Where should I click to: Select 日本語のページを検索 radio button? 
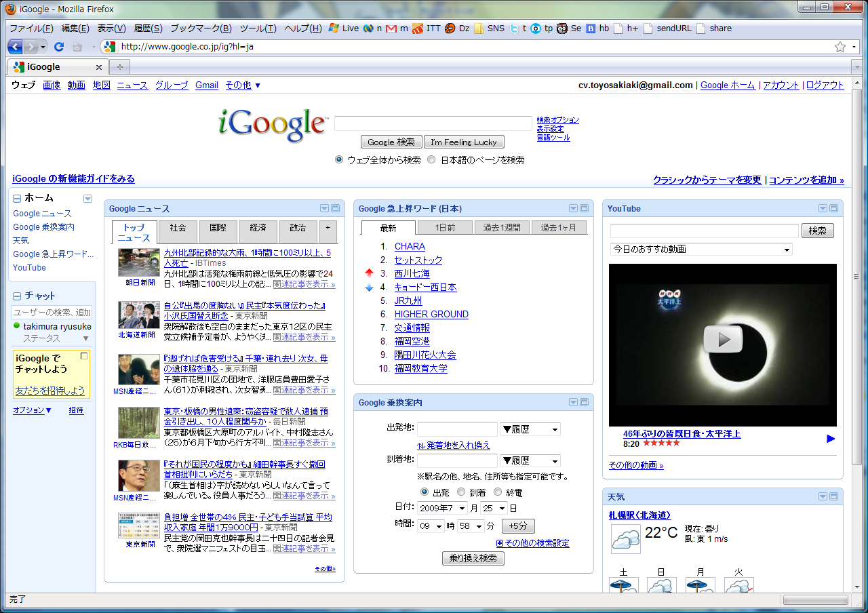point(431,160)
